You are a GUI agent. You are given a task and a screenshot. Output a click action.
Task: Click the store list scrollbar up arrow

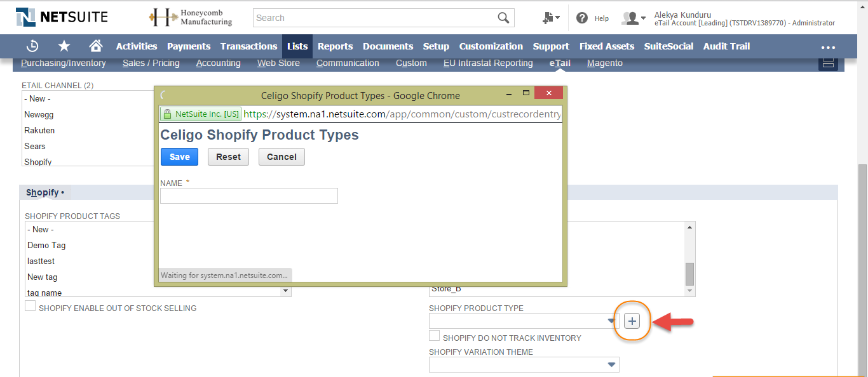click(689, 227)
